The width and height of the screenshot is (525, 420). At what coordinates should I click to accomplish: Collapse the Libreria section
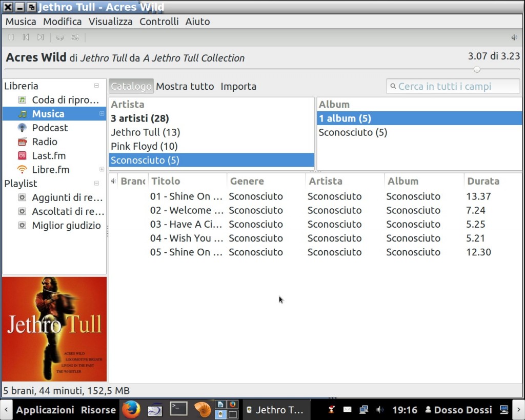pos(96,86)
